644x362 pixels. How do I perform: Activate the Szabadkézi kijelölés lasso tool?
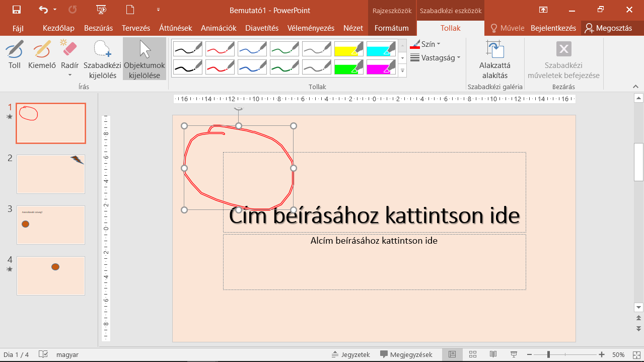(x=102, y=59)
